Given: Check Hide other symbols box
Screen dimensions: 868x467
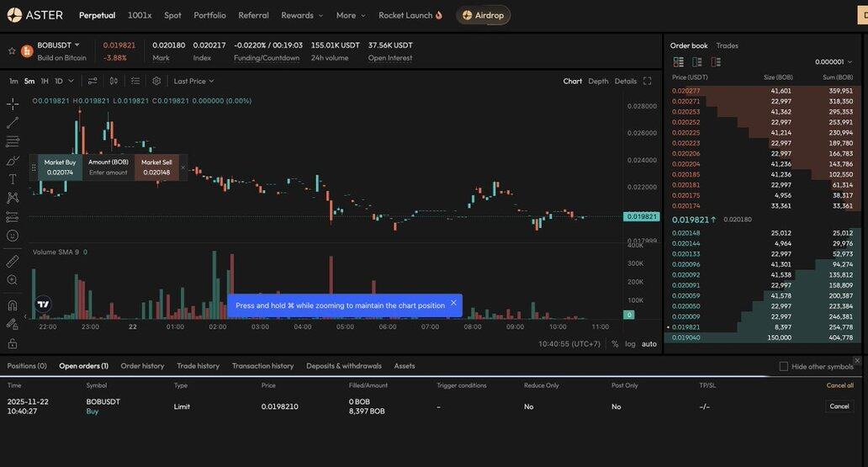Looking at the screenshot, I should click(x=784, y=366).
